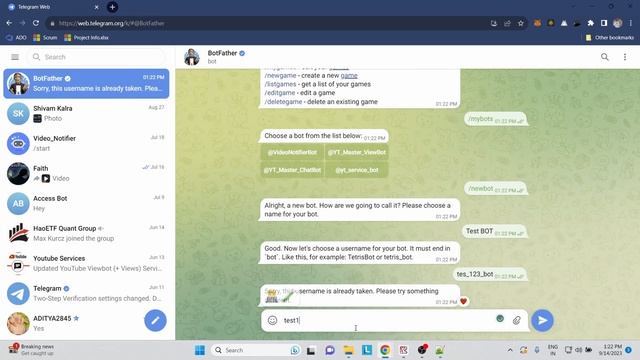Click BotFather avatar in chat header
Image resolution: width=640 pixels, height=360 pixels.
click(x=191, y=57)
